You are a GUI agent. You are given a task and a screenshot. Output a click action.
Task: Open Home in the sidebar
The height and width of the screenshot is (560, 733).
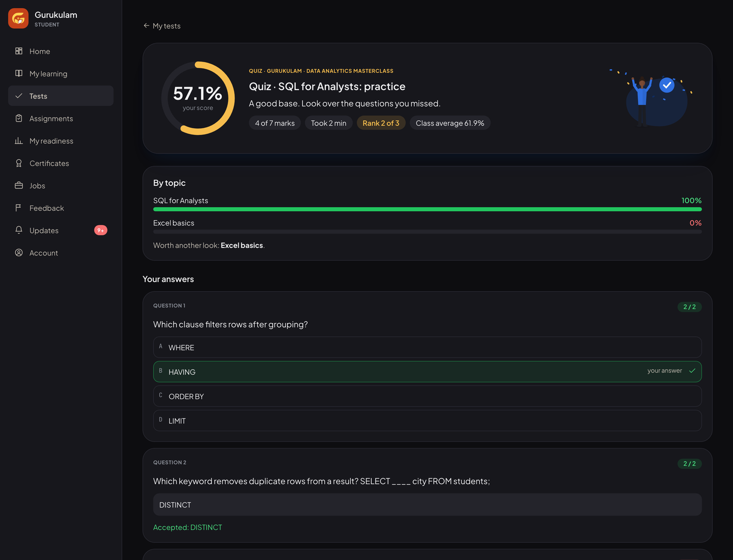(x=61, y=51)
